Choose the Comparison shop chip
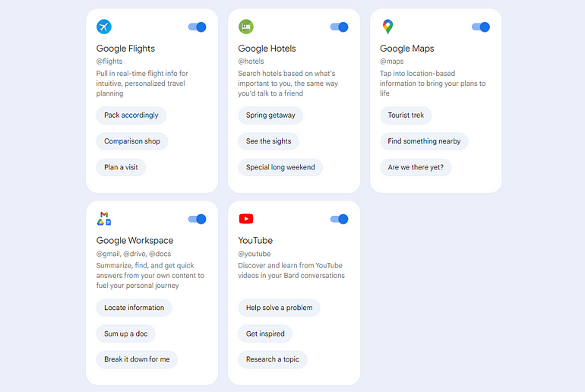The height and width of the screenshot is (392, 585). pos(132,141)
